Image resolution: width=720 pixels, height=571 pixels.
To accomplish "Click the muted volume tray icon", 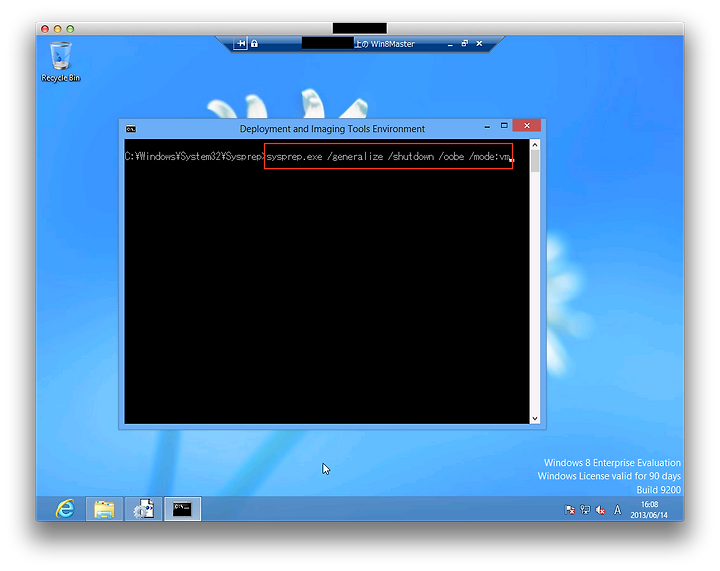I will pyautogui.click(x=600, y=509).
